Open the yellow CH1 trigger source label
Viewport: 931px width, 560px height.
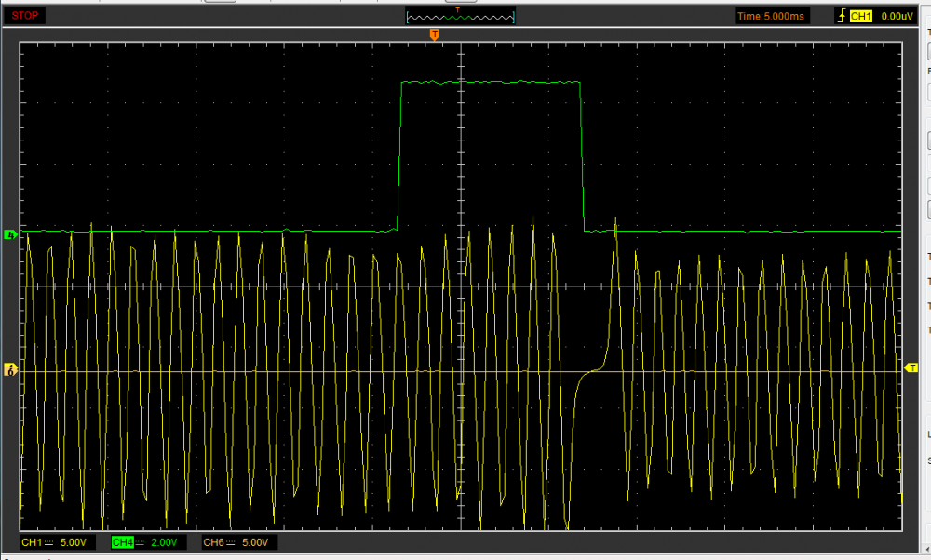tap(859, 16)
